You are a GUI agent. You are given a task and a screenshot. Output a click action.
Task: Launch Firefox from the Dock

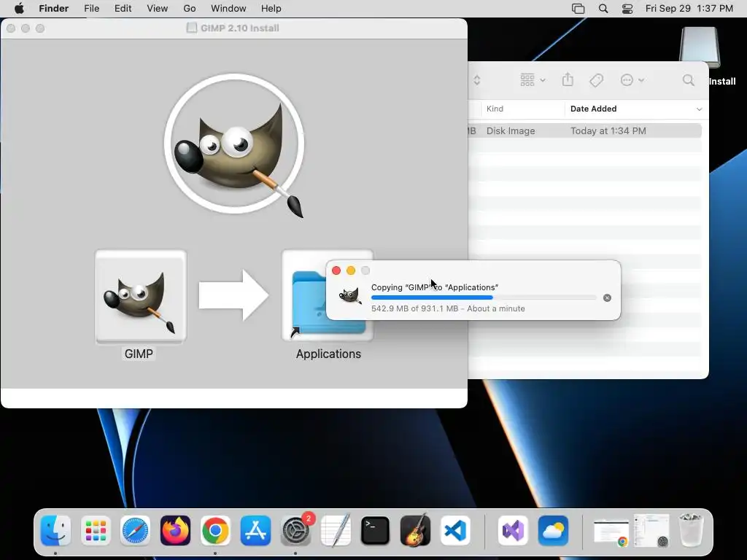175,530
